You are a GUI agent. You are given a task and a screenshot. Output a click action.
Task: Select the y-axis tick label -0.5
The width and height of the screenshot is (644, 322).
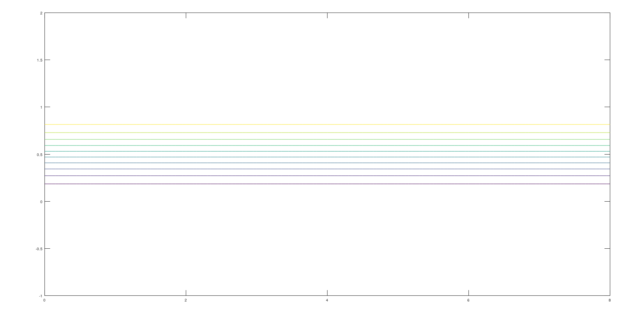[39, 249]
